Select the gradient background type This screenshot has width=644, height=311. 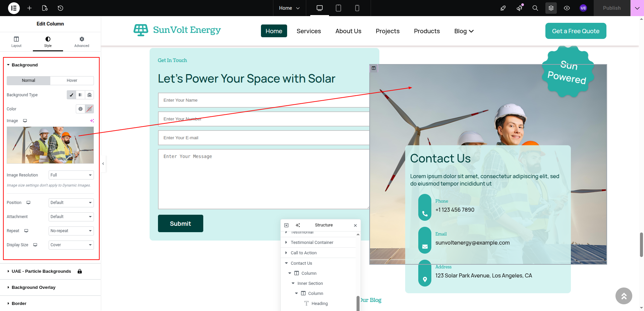(80, 95)
